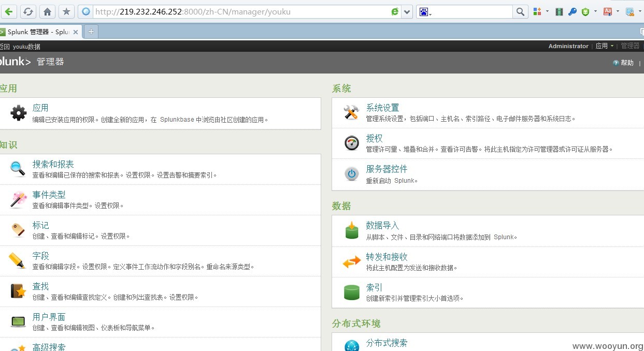This screenshot has width=644, height=351.
Task: Open the 数据导入 data inputs link
Action: coord(382,225)
